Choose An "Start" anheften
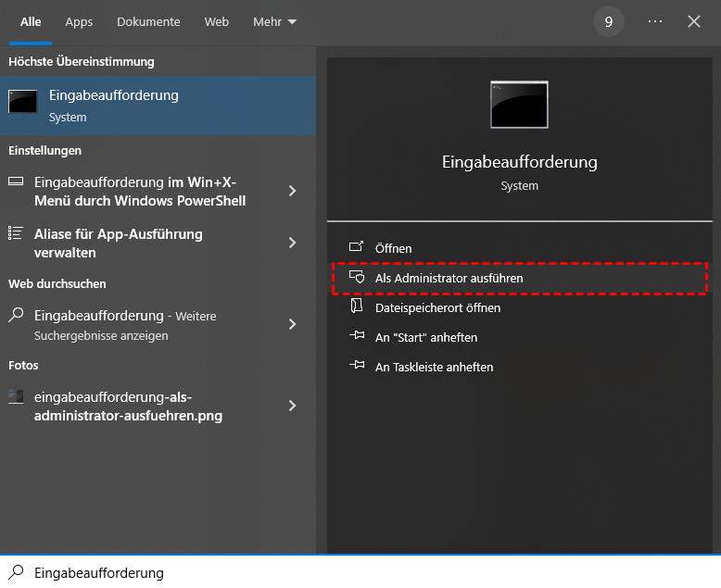The height and width of the screenshot is (588, 721). pyautogui.click(x=520, y=337)
